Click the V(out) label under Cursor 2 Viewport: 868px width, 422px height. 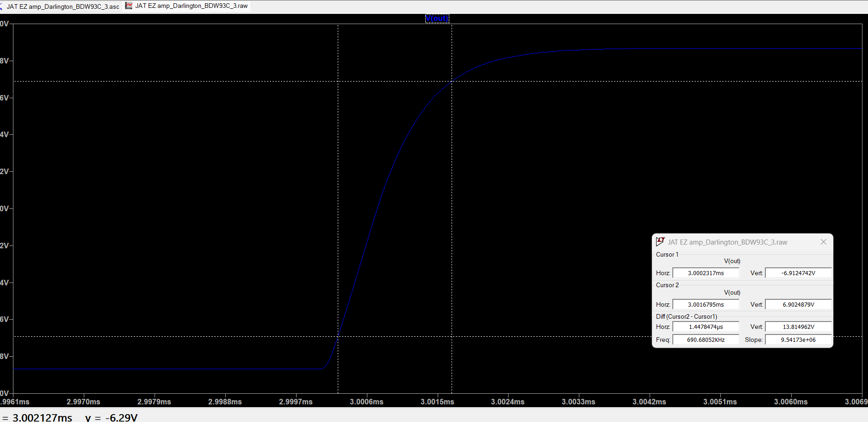click(x=732, y=292)
